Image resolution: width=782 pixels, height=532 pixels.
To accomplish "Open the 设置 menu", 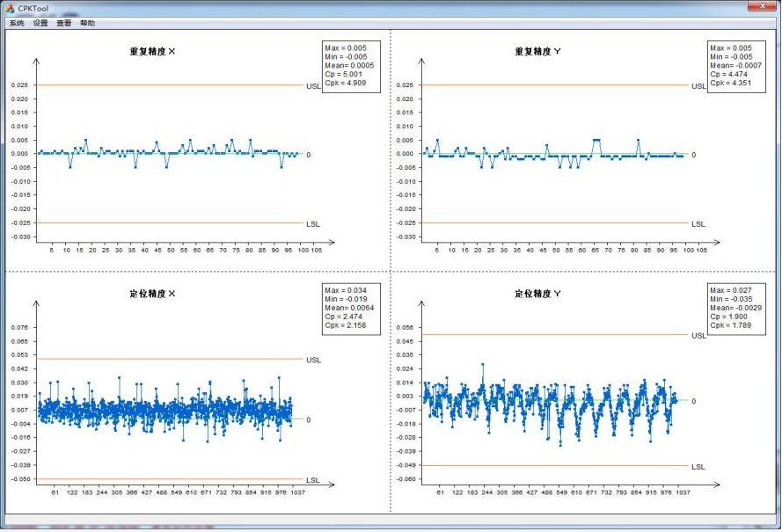I will click(40, 24).
